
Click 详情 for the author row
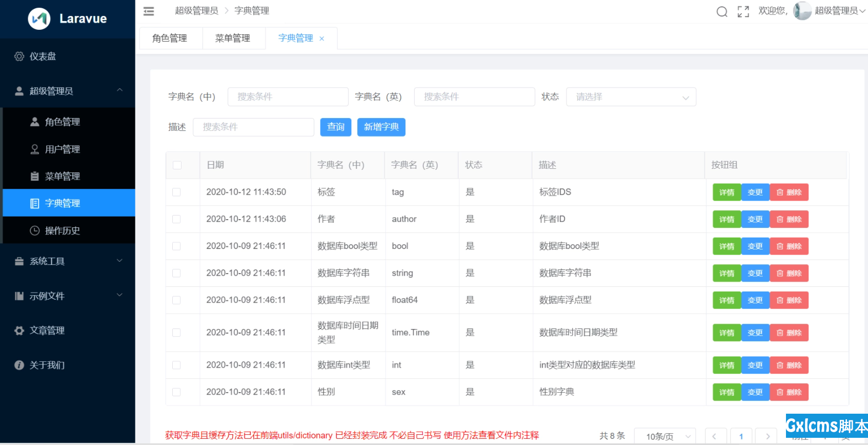pos(727,219)
